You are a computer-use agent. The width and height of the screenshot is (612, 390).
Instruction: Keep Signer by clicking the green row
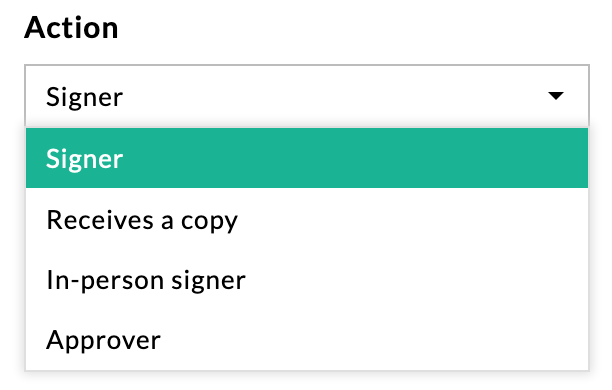[x=307, y=158]
